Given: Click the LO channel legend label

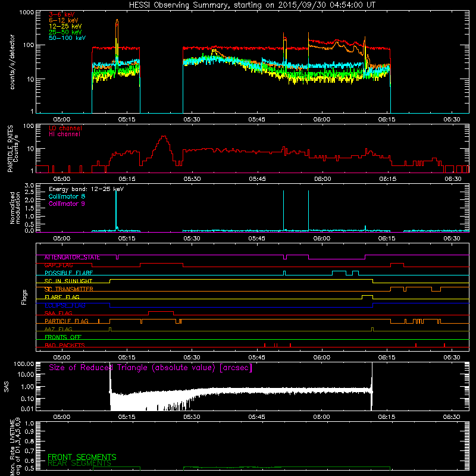Looking at the screenshot, I should click(x=65, y=128).
